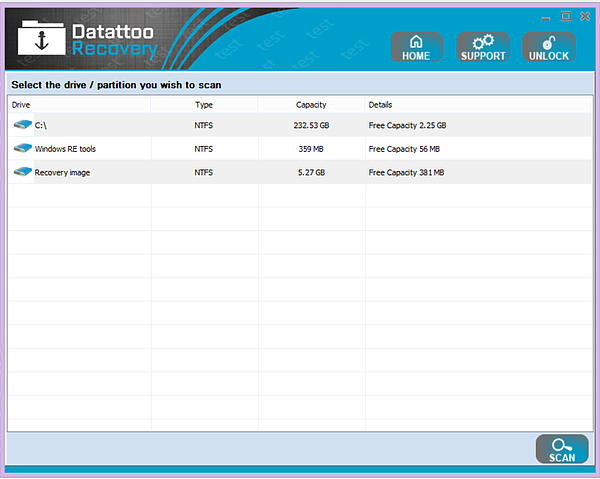The height and width of the screenshot is (479, 600).
Task: Choose the Recovery image partition name
Action: coord(62,173)
